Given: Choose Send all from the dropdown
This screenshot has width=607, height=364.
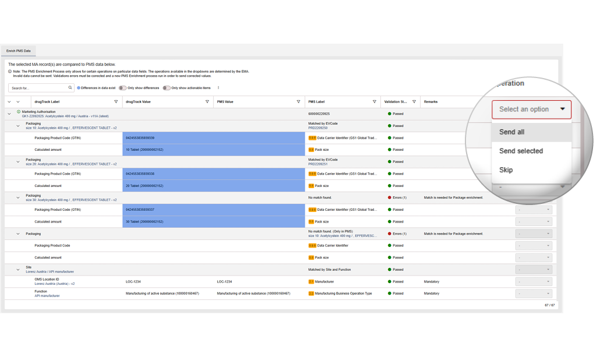Looking at the screenshot, I should [x=511, y=132].
